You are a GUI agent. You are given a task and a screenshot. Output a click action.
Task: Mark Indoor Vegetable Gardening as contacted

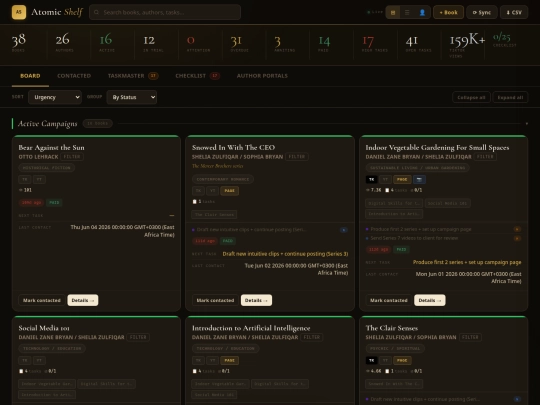389,300
